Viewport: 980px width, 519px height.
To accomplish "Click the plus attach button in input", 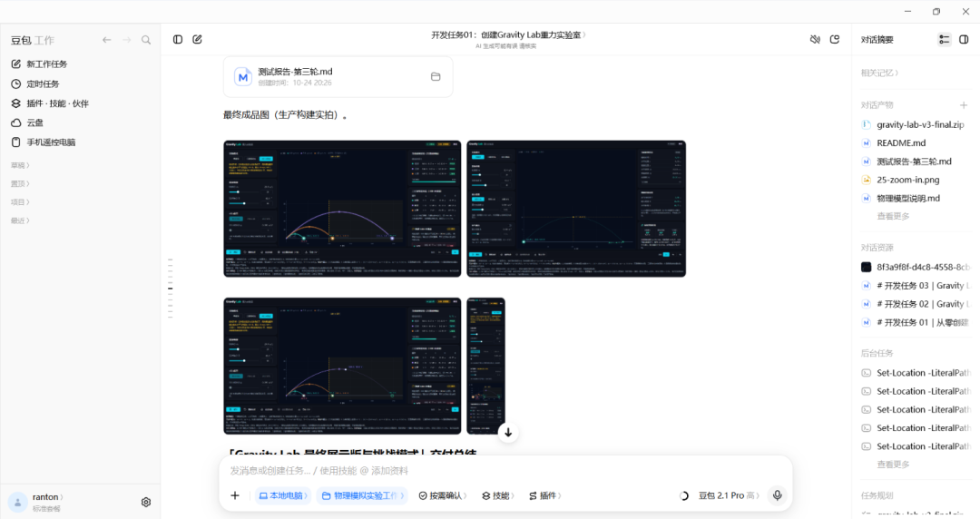I will (x=235, y=495).
